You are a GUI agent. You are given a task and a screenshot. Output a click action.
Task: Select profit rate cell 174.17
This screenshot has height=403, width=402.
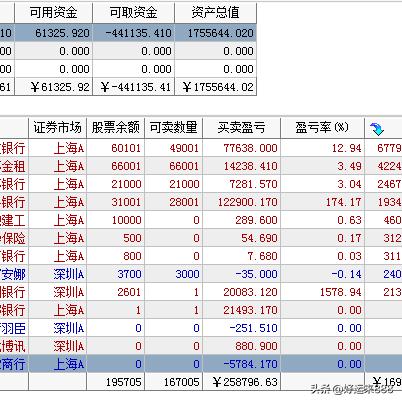click(x=322, y=202)
